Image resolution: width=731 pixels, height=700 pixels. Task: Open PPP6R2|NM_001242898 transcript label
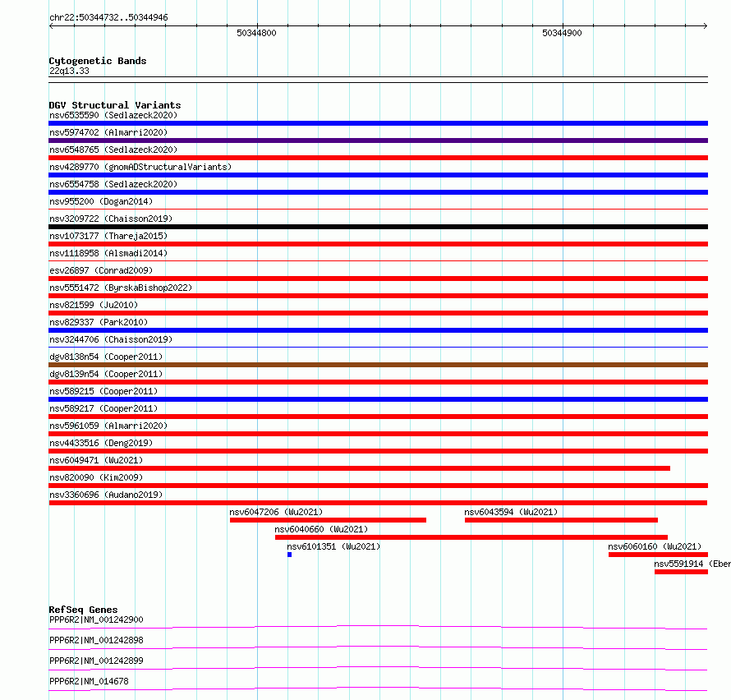coord(96,640)
